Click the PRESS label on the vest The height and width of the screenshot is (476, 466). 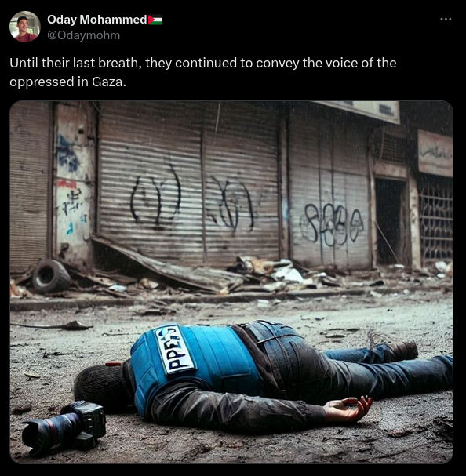click(175, 350)
